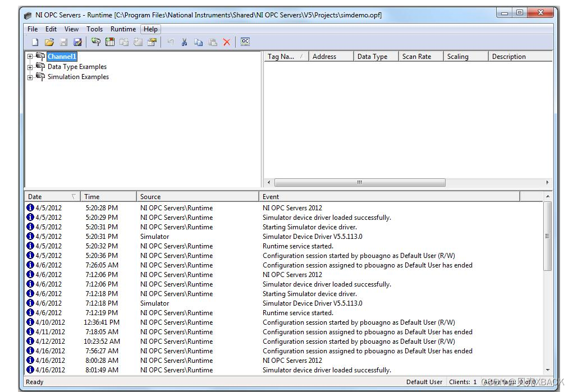Click 'Clients: 1' in the status bar
This screenshot has width=573, height=392.
coord(462,382)
